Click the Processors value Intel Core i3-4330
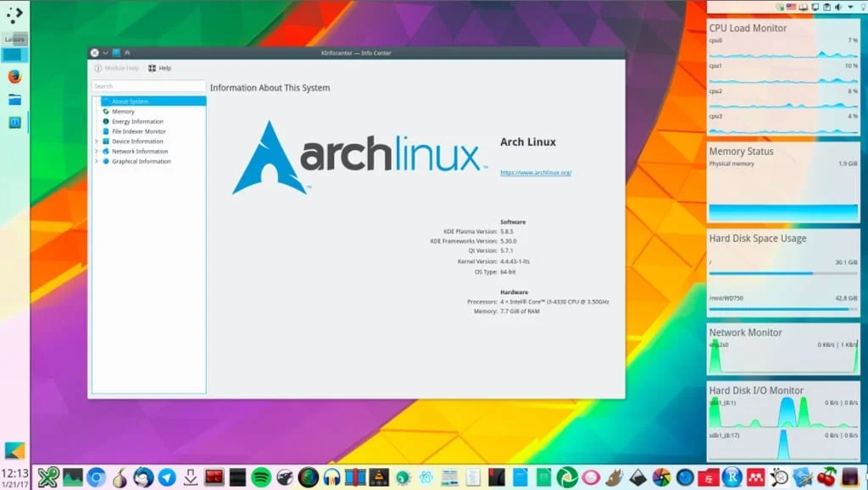 click(x=554, y=302)
